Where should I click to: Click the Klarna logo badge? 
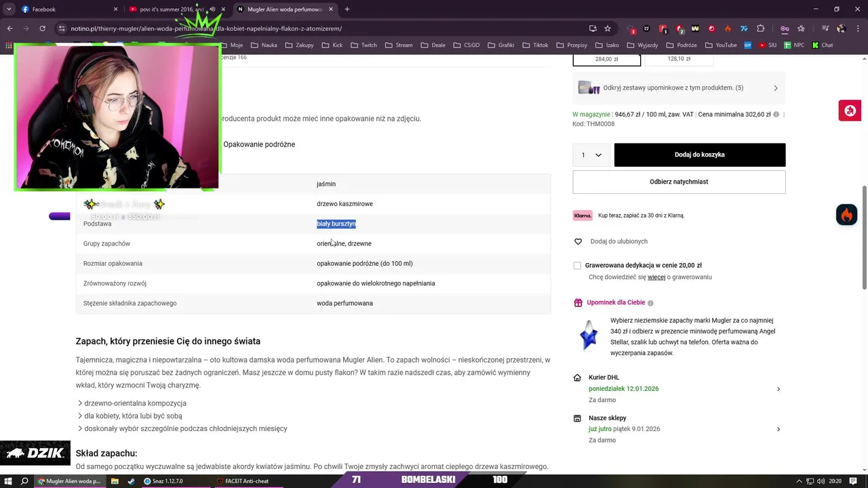pyautogui.click(x=583, y=216)
